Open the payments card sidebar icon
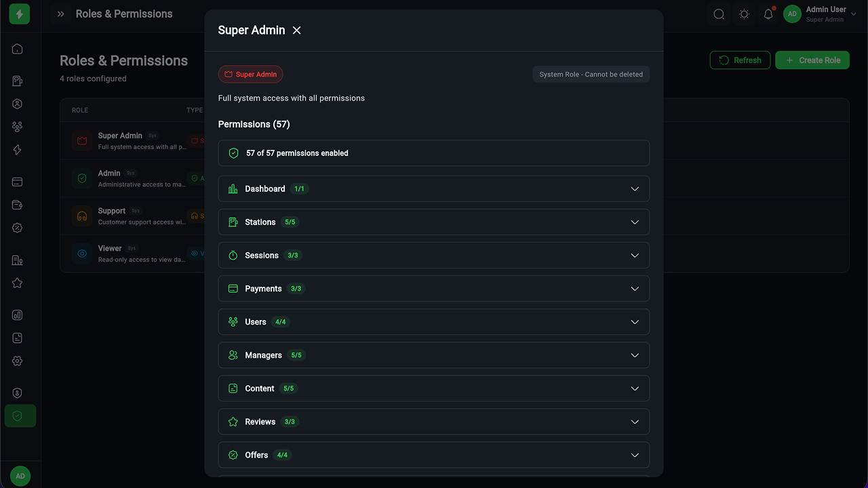The image size is (868, 488). tap(18, 182)
